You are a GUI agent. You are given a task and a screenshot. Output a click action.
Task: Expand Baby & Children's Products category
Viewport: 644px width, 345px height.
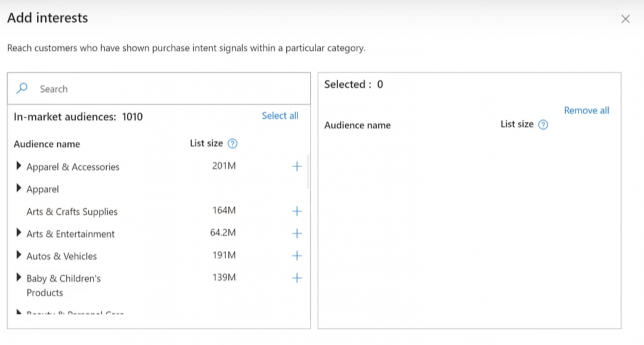click(18, 277)
